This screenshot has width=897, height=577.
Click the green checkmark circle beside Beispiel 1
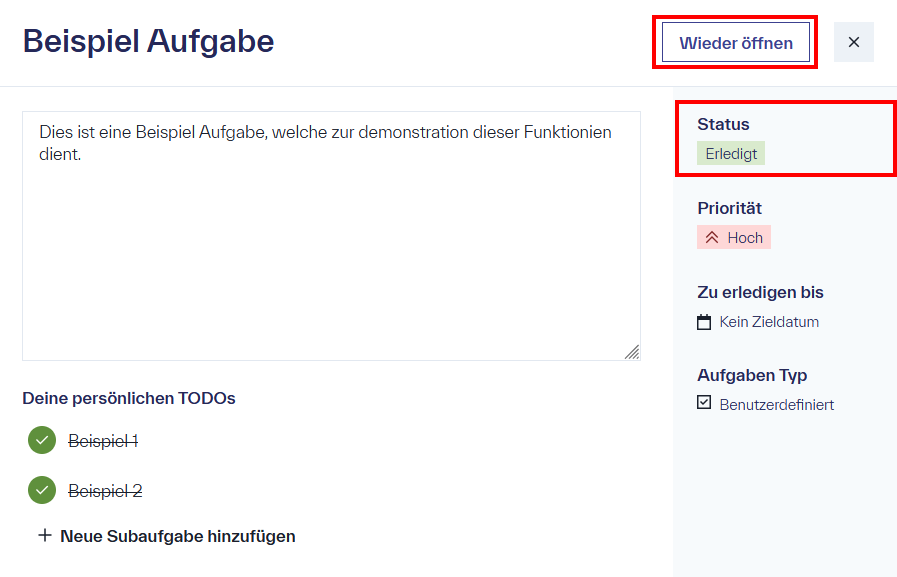coord(41,440)
